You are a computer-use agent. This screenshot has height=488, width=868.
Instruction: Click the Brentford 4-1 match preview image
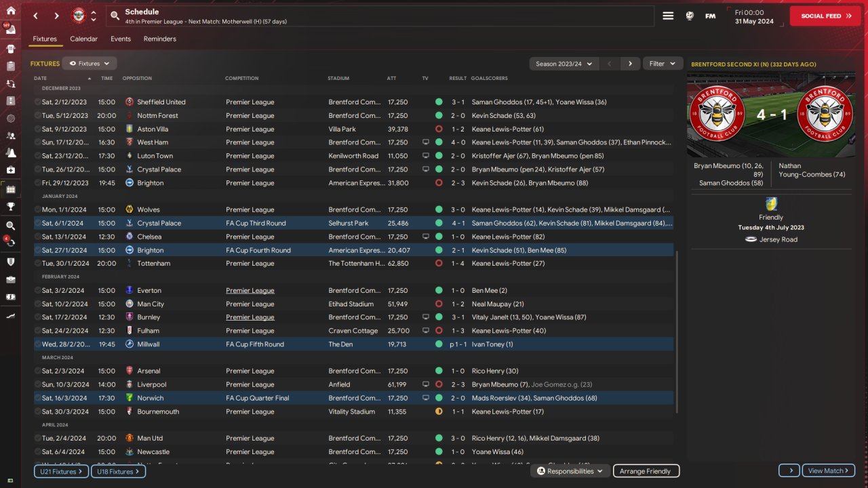pyautogui.click(x=771, y=115)
